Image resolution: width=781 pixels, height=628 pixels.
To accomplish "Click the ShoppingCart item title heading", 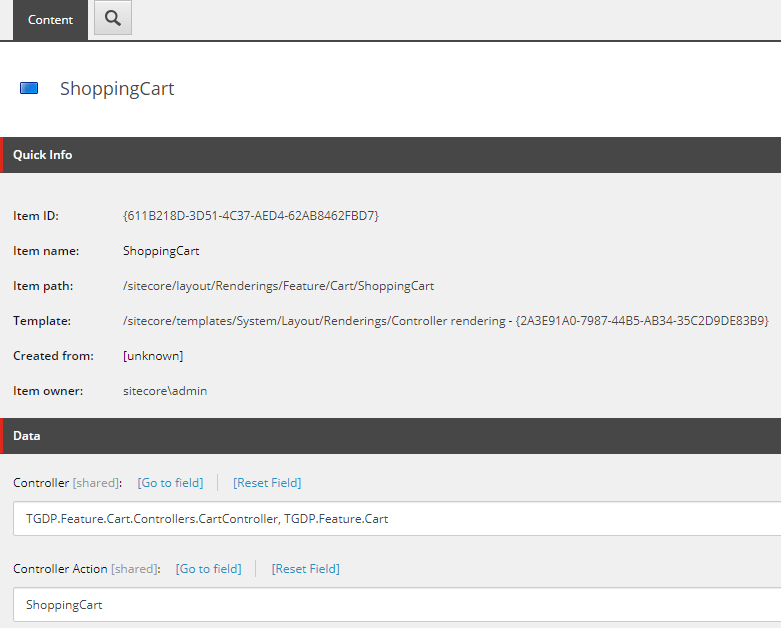I will pos(117,89).
